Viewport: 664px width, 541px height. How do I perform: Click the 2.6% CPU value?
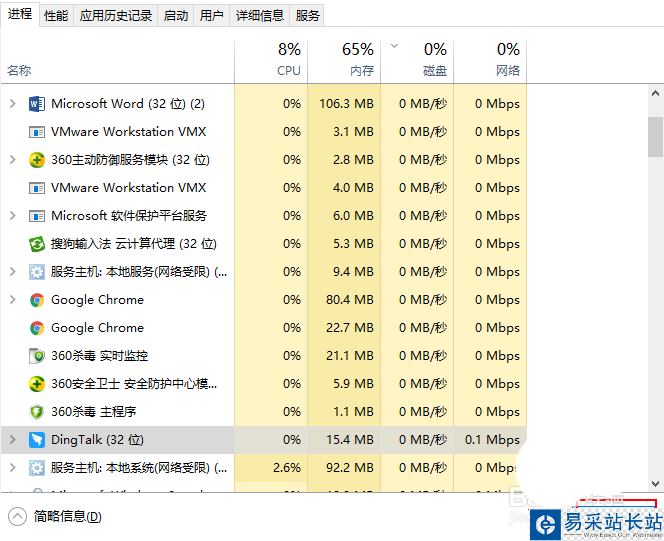287,468
